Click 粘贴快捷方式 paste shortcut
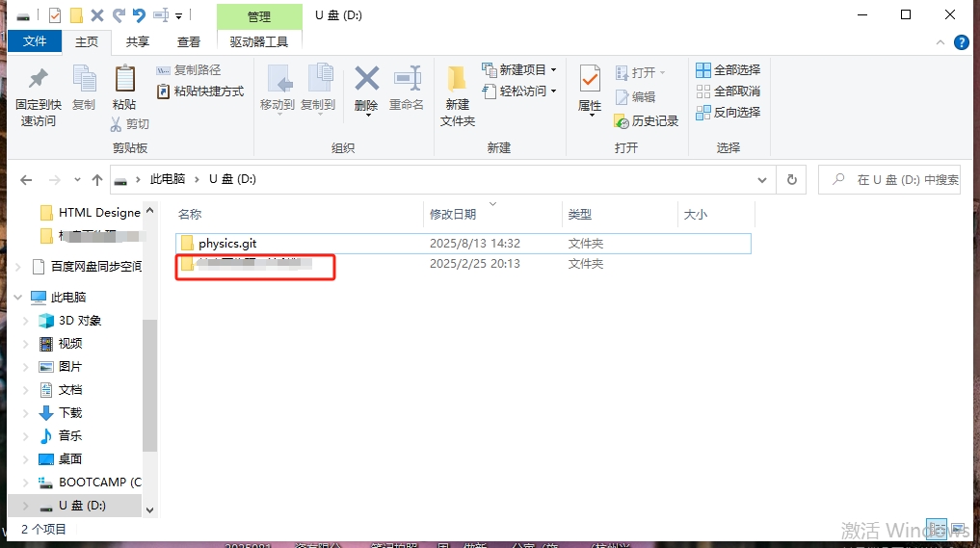The height and width of the screenshot is (548, 980). (200, 91)
